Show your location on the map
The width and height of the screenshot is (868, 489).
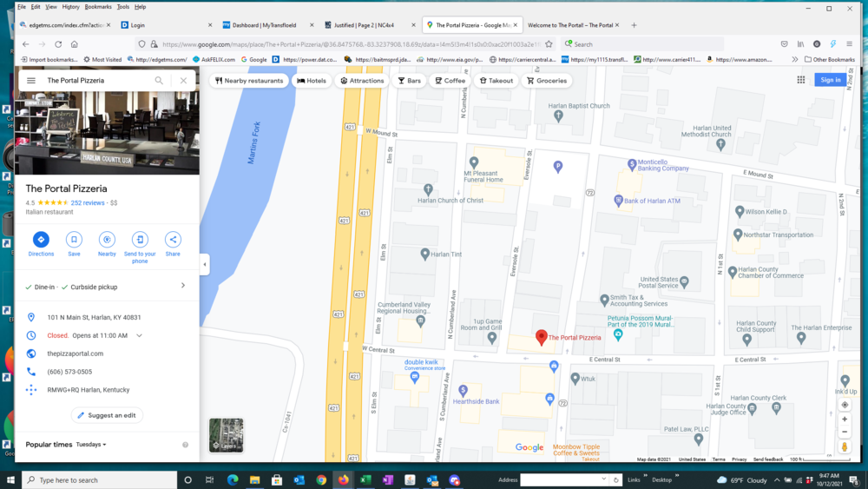[845, 405]
